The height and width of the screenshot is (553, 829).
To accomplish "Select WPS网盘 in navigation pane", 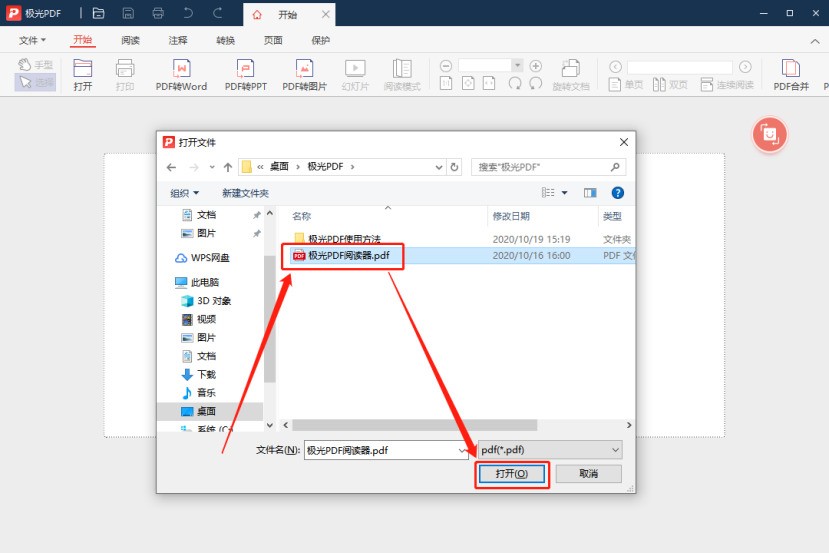I will (x=202, y=257).
